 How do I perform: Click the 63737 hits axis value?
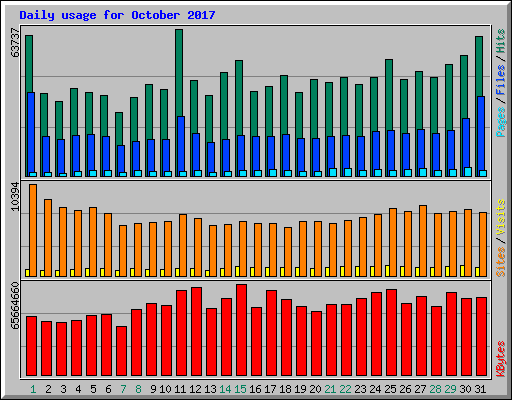click(15, 43)
